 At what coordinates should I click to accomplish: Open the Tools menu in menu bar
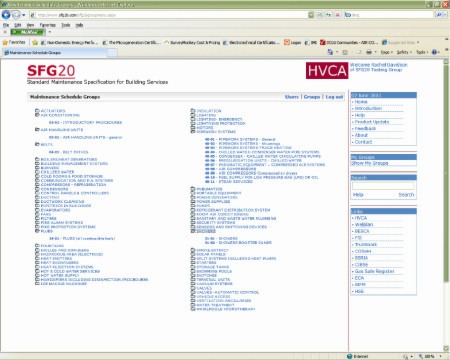pos(66,25)
